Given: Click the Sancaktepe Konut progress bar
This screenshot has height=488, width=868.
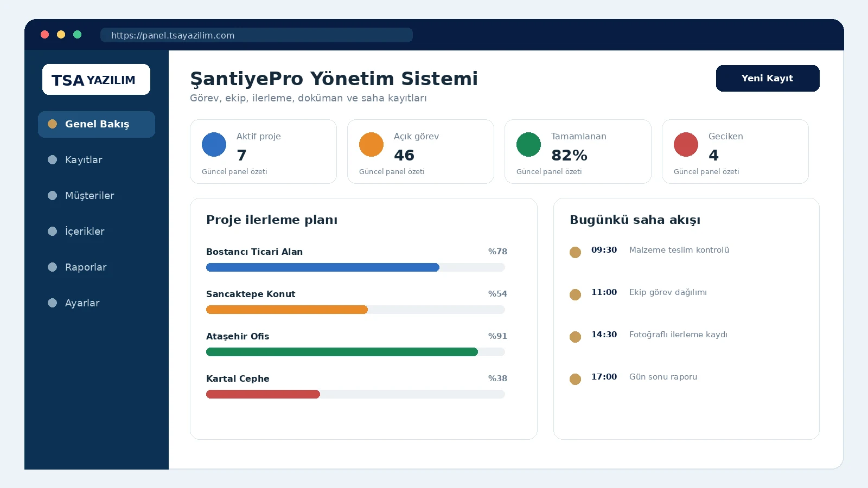Looking at the screenshot, I should [355, 310].
